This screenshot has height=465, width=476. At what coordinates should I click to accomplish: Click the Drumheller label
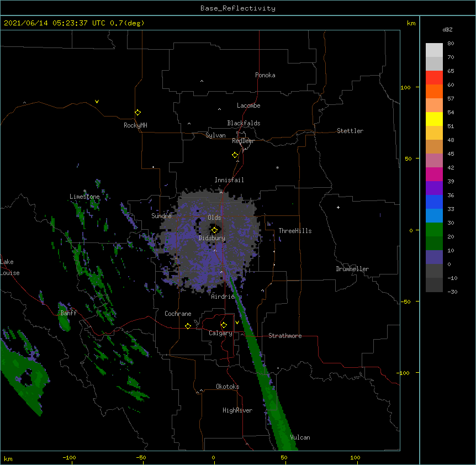[x=352, y=269]
